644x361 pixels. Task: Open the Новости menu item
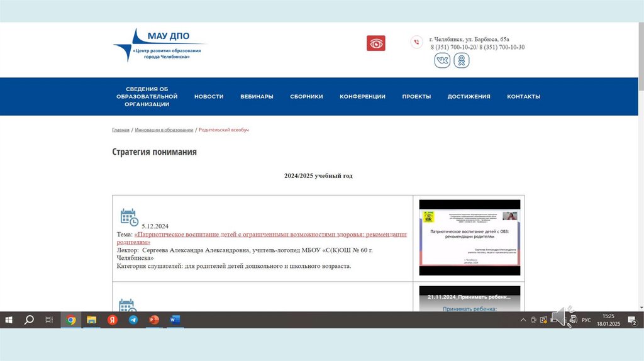point(209,97)
